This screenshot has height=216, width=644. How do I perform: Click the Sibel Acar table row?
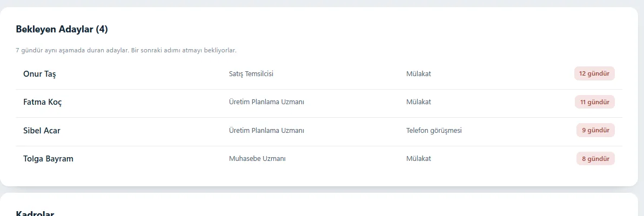[x=319, y=132]
